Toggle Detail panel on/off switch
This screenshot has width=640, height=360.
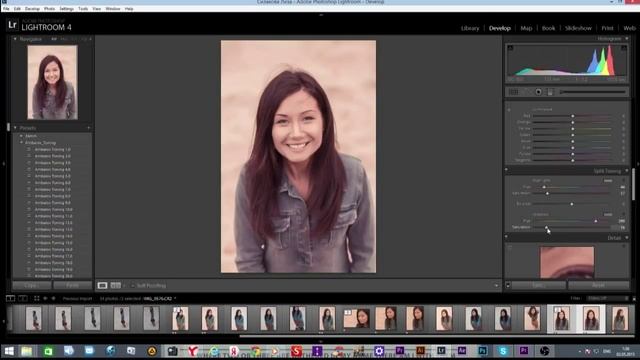[507, 237]
